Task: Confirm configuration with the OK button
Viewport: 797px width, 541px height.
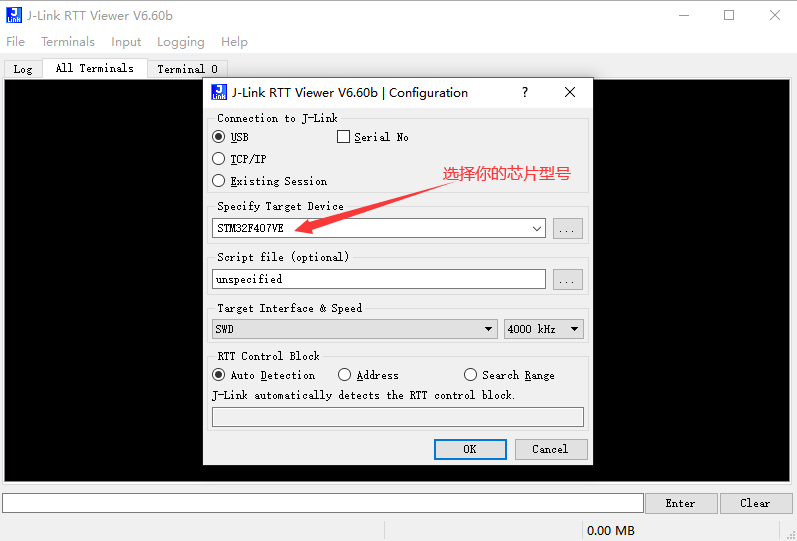Action: tap(470, 449)
